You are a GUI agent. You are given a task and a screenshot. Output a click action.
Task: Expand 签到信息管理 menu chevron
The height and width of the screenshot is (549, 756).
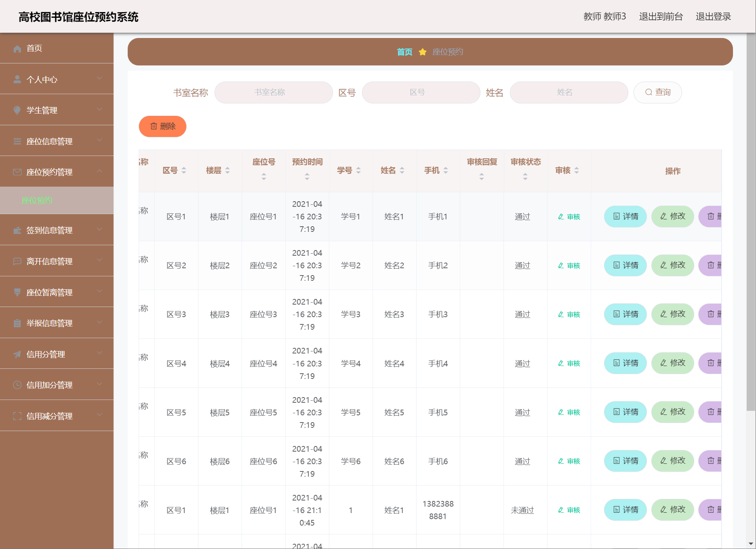[x=99, y=229]
